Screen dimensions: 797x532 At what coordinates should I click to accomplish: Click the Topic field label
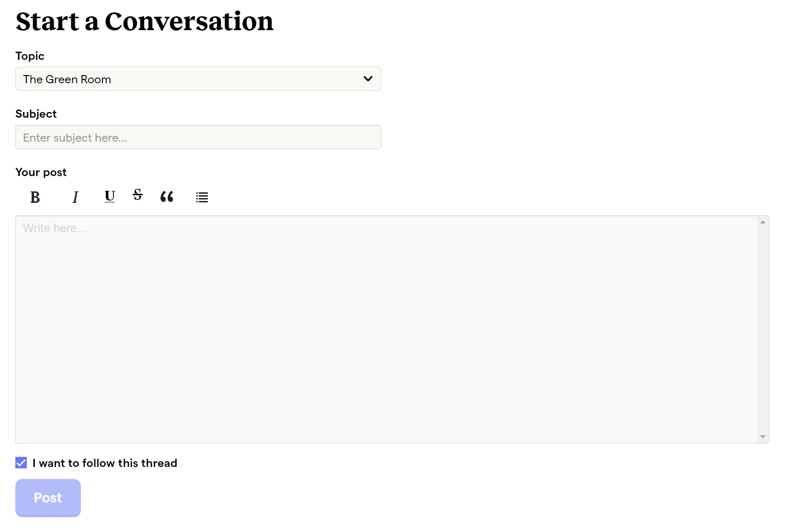(x=30, y=56)
